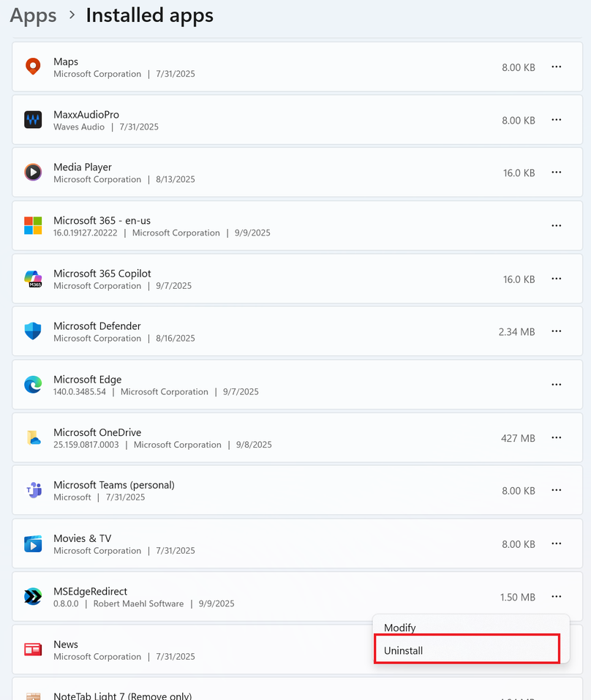
Task: Select the Microsoft 365 - en-us name
Action: click(102, 220)
